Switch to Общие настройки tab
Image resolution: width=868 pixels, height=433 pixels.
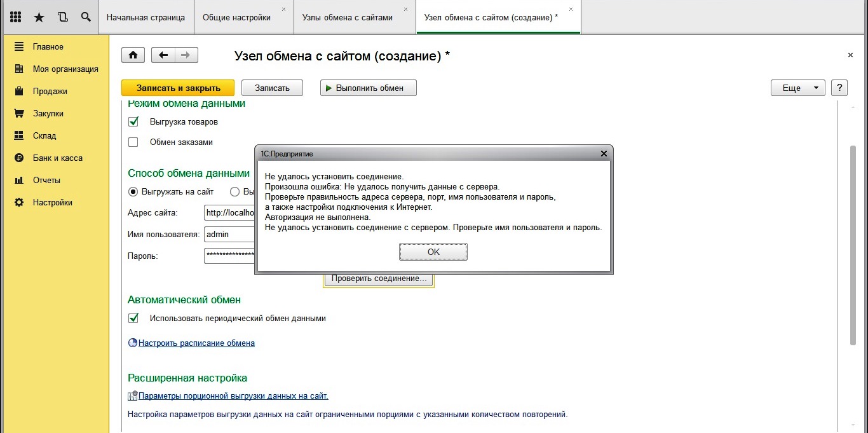point(236,17)
